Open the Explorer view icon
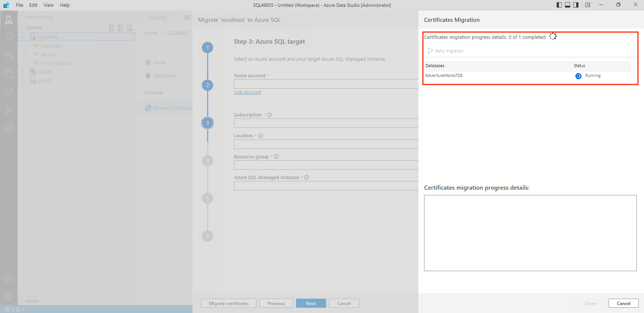The height and width of the screenshot is (313, 644). click(9, 74)
